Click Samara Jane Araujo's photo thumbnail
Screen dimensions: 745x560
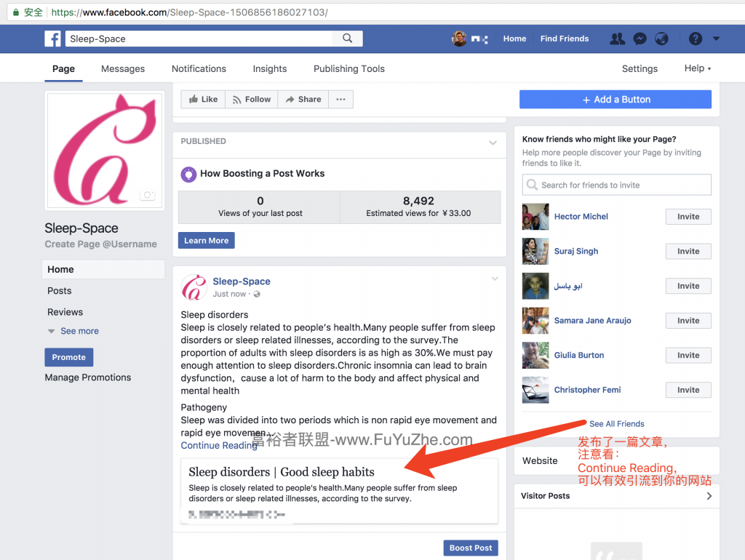tap(535, 321)
